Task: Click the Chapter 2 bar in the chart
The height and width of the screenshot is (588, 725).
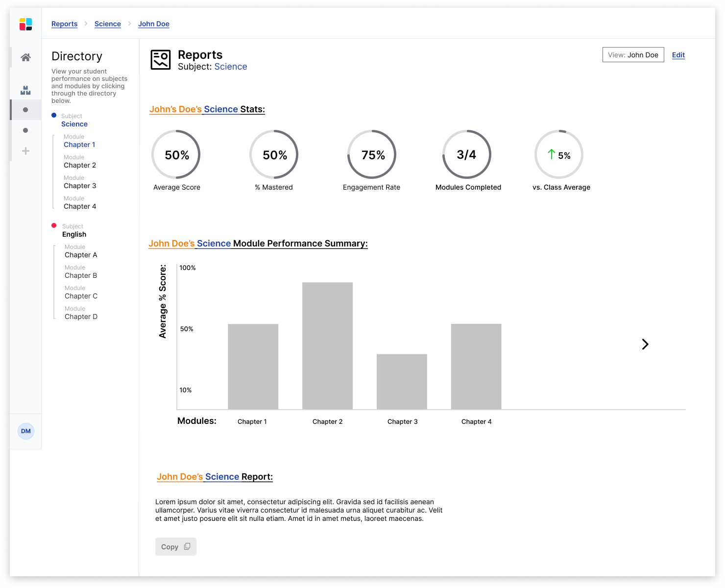Action: pyautogui.click(x=327, y=346)
